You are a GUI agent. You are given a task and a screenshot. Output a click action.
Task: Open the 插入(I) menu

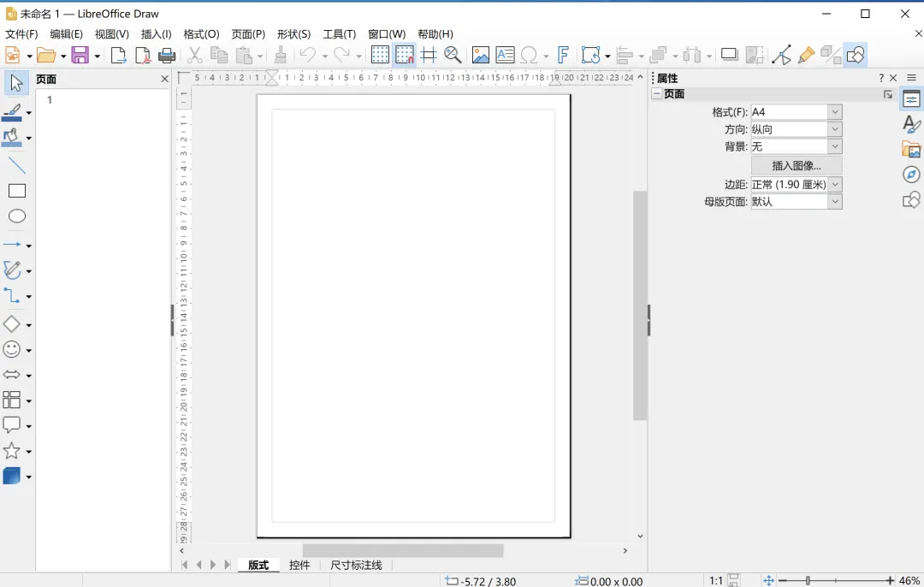tap(157, 34)
